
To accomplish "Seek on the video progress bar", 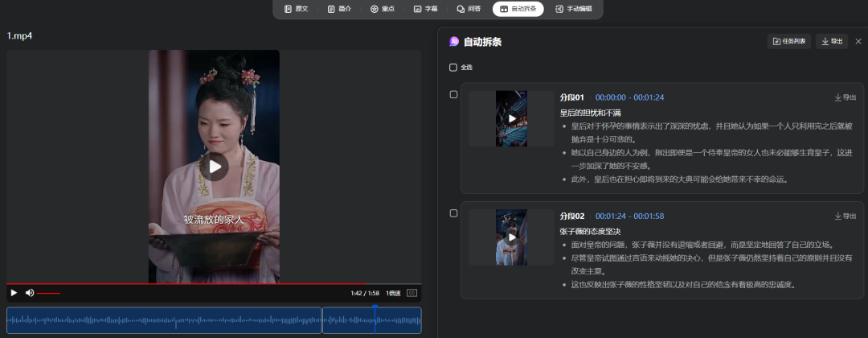I will pyautogui.click(x=214, y=284).
